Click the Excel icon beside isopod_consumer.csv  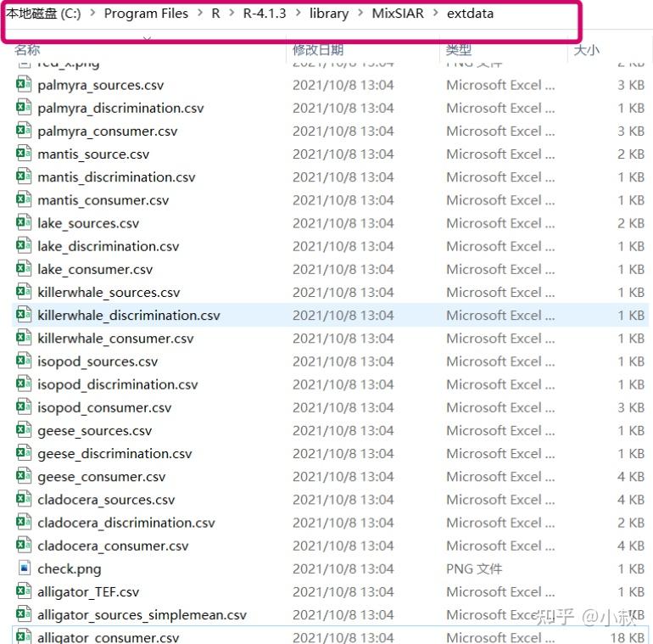pos(24,407)
